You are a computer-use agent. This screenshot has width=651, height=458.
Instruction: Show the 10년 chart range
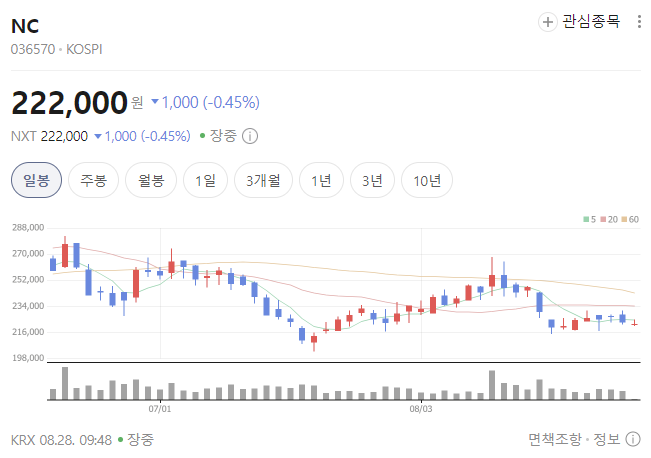tap(427, 180)
